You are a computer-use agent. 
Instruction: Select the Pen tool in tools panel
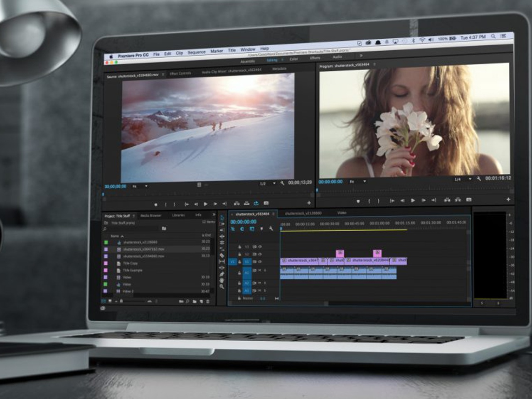[222, 274]
